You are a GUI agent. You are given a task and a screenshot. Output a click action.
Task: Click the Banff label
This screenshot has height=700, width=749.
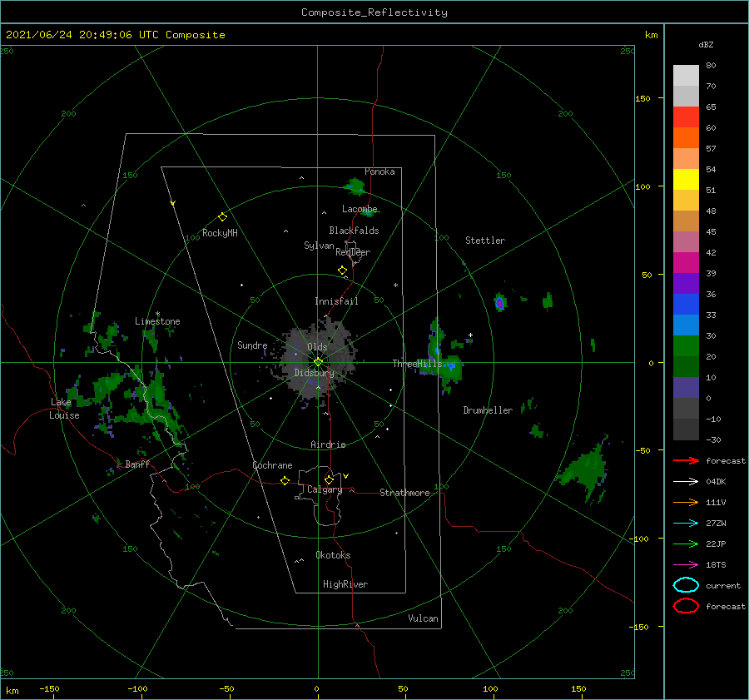[x=137, y=464]
